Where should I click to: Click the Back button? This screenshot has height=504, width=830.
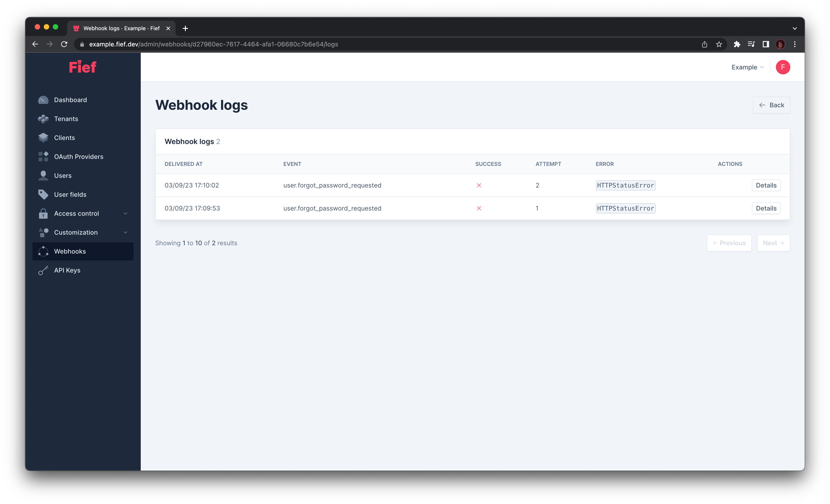point(771,105)
